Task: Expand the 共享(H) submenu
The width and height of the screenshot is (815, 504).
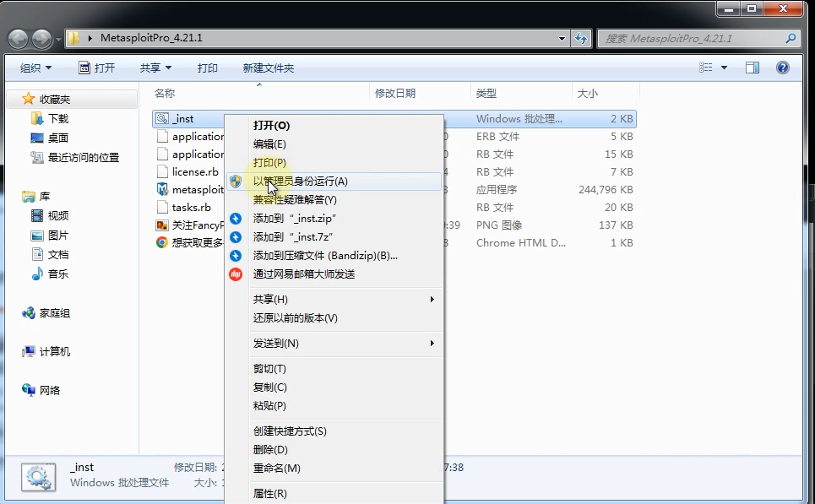Action: click(x=334, y=300)
